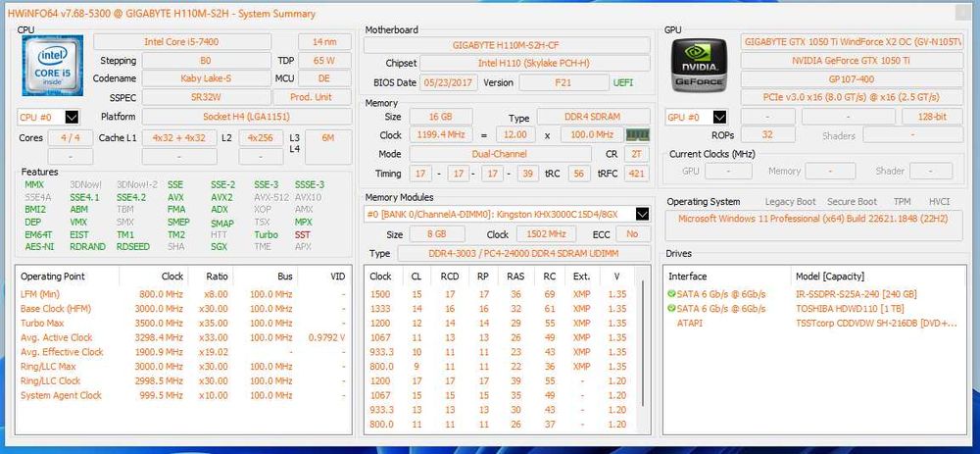
Task: Click the TSSTcorp CDDVDW SH-216DB drive row
Action: click(812, 324)
